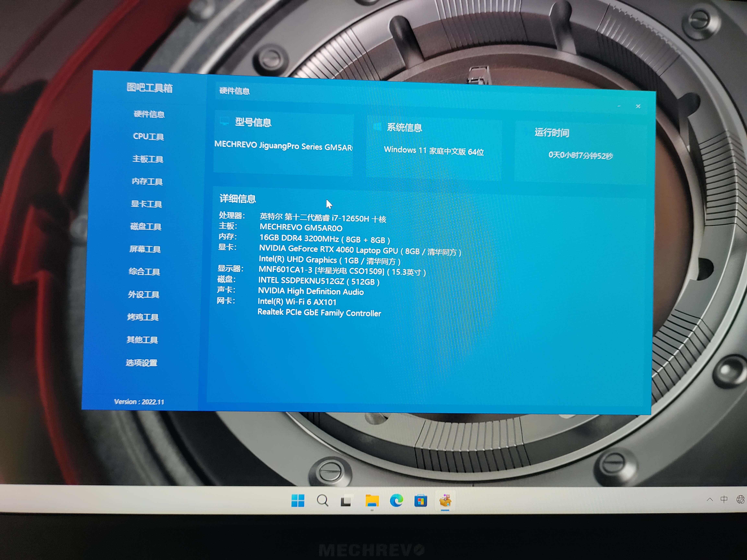Click the Intel(R) UHD Graphics line
The height and width of the screenshot is (560, 747).
coord(330,260)
